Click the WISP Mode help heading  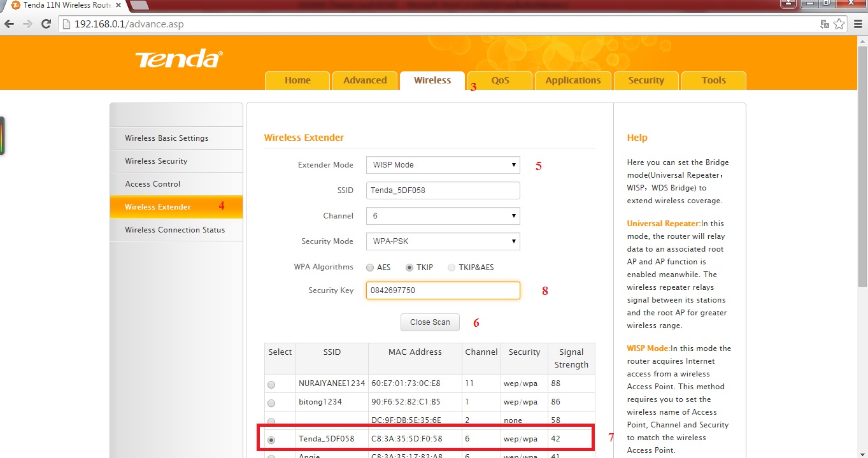pos(648,348)
